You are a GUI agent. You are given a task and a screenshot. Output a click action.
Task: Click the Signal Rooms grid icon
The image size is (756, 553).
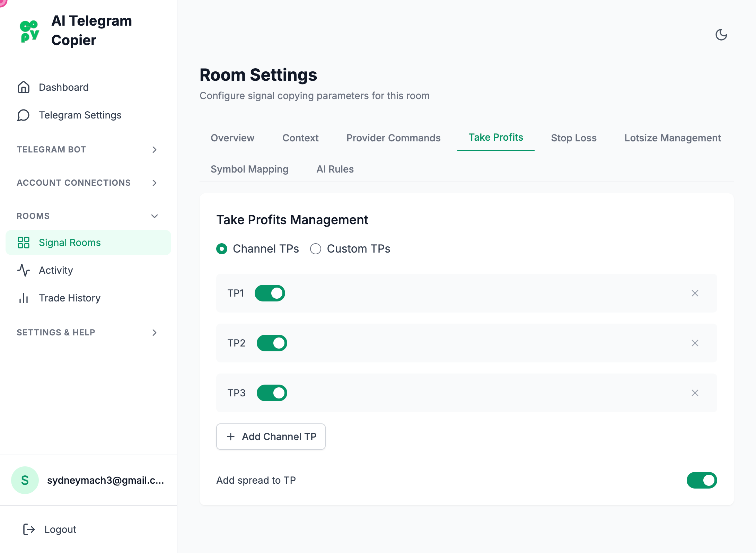coord(24,243)
